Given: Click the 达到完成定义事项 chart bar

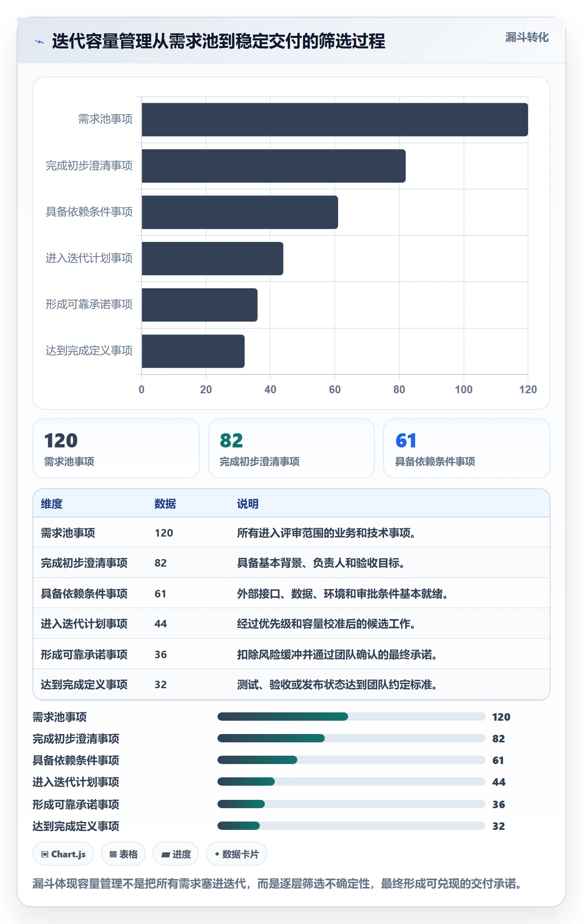Looking at the screenshot, I should click(193, 351).
